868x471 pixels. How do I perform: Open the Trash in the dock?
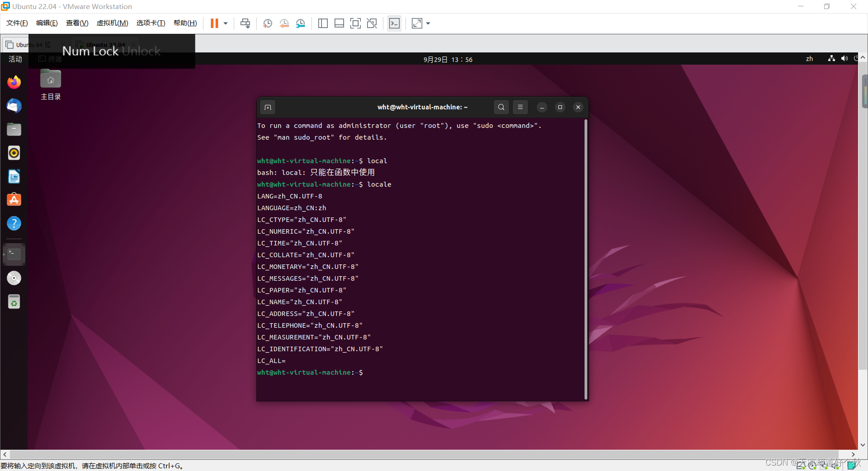14,301
